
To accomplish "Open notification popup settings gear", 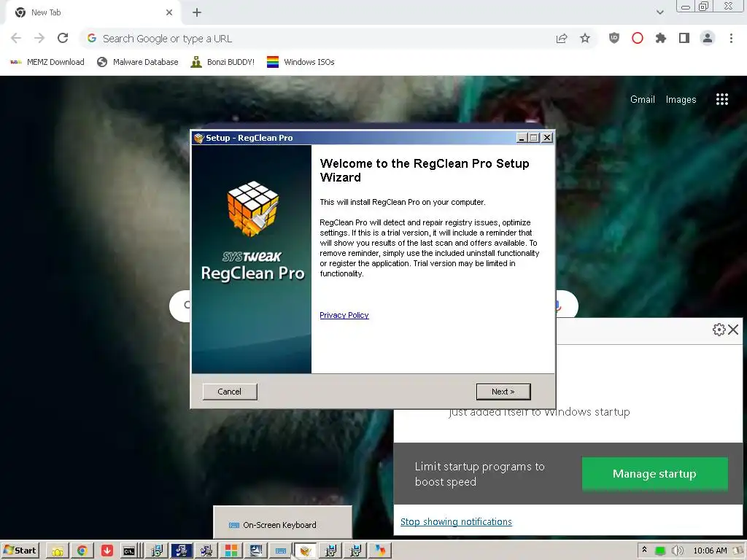I will tap(719, 330).
